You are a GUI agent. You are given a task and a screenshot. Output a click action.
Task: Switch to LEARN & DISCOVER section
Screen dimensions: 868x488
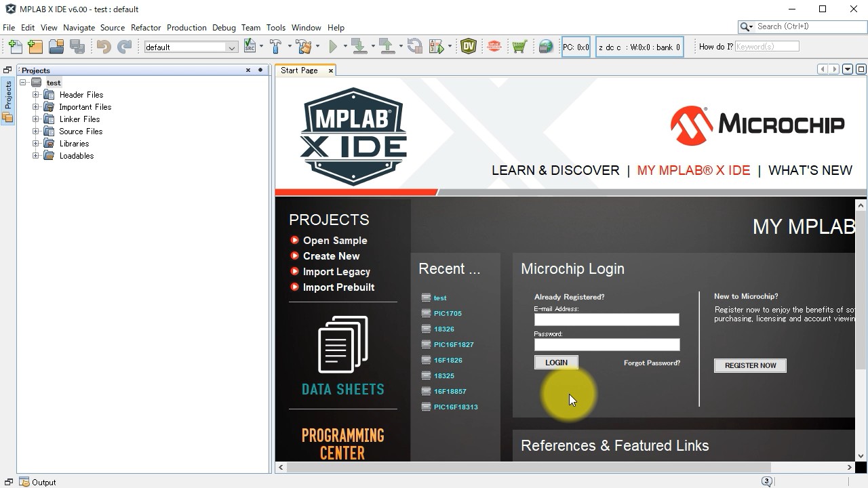point(555,170)
